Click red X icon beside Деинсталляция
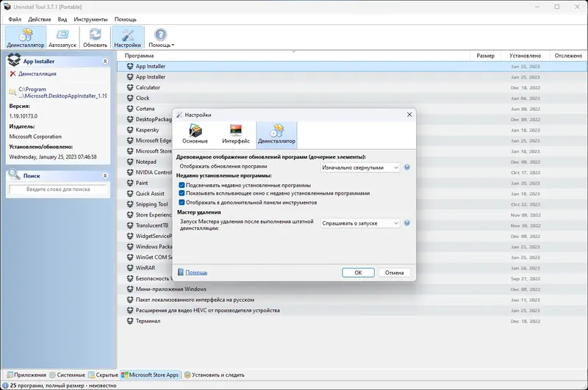588x390 pixels. point(12,73)
